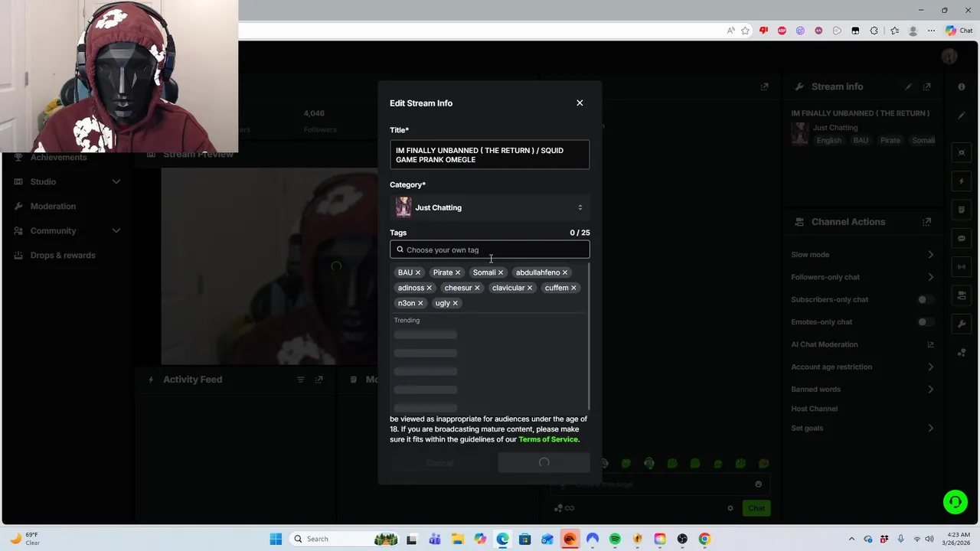The width and height of the screenshot is (980, 551).
Task: Open AI Chat Moderation external link
Action: coord(930,344)
